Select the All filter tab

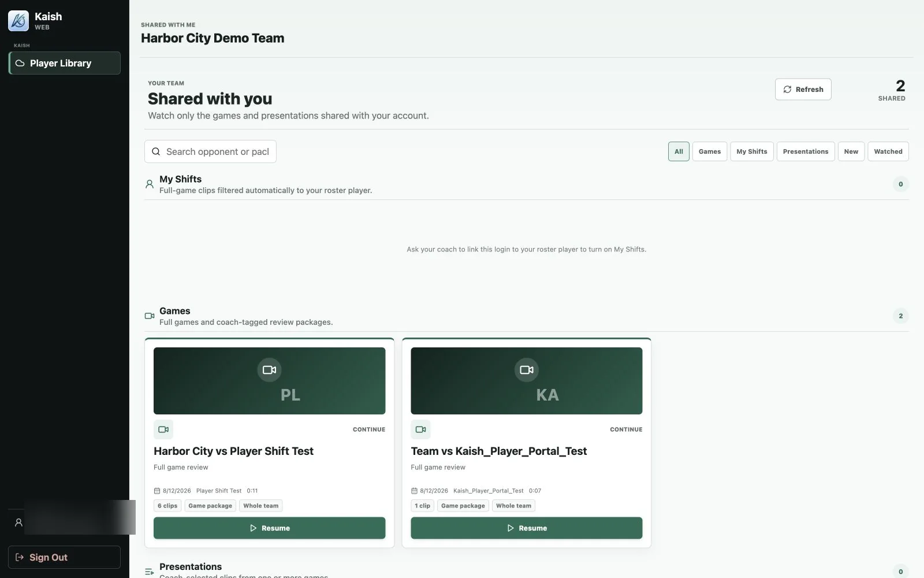click(x=679, y=151)
